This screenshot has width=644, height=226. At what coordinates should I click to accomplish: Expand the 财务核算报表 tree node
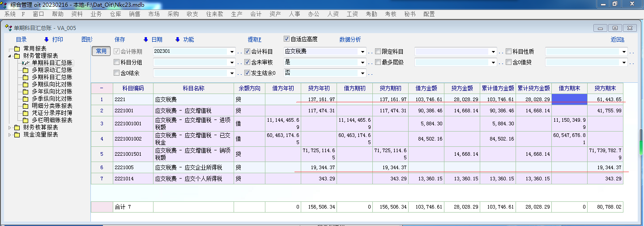(10, 128)
